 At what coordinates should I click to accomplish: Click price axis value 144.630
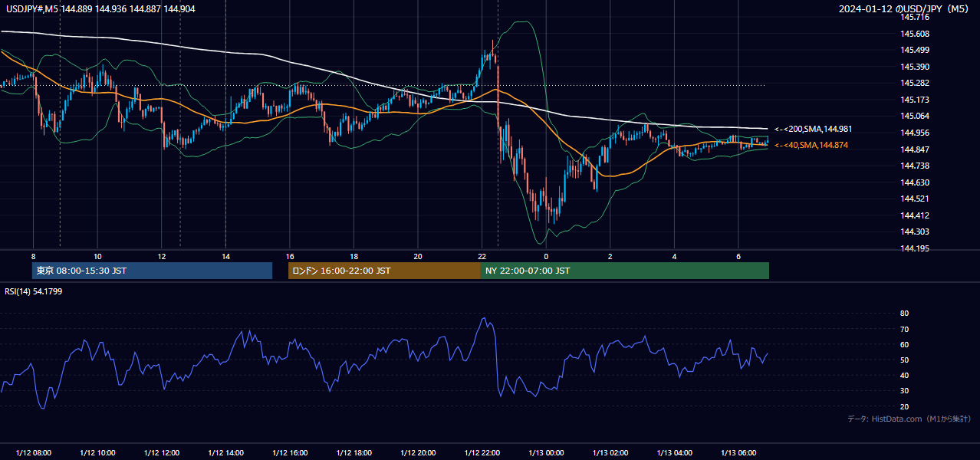[916, 182]
